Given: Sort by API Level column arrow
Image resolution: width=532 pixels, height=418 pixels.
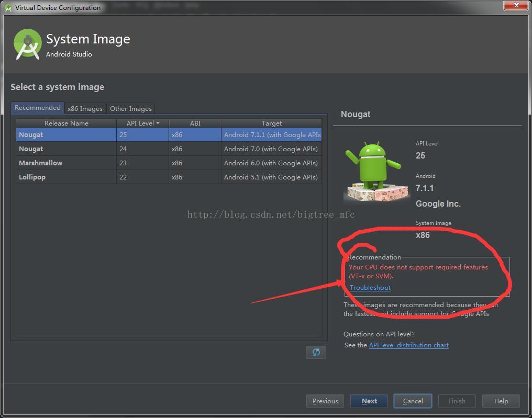Looking at the screenshot, I should tap(158, 123).
